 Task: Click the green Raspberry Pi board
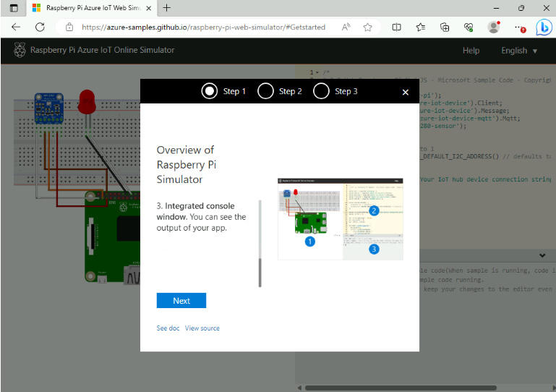click(113, 237)
